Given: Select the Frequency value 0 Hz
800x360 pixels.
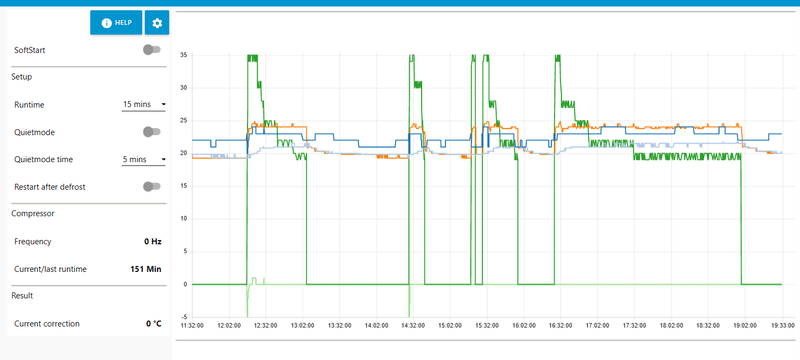Looking at the screenshot, I should pyautogui.click(x=153, y=242).
